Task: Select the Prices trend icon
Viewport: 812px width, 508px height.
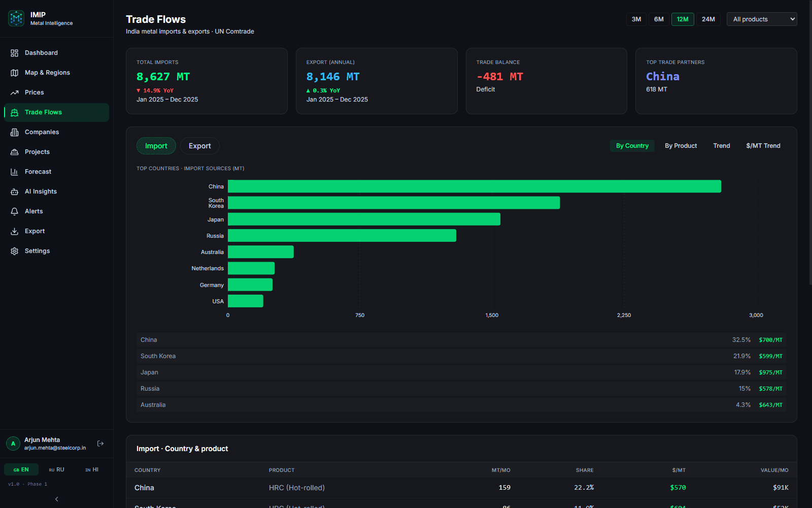Action: pos(14,92)
